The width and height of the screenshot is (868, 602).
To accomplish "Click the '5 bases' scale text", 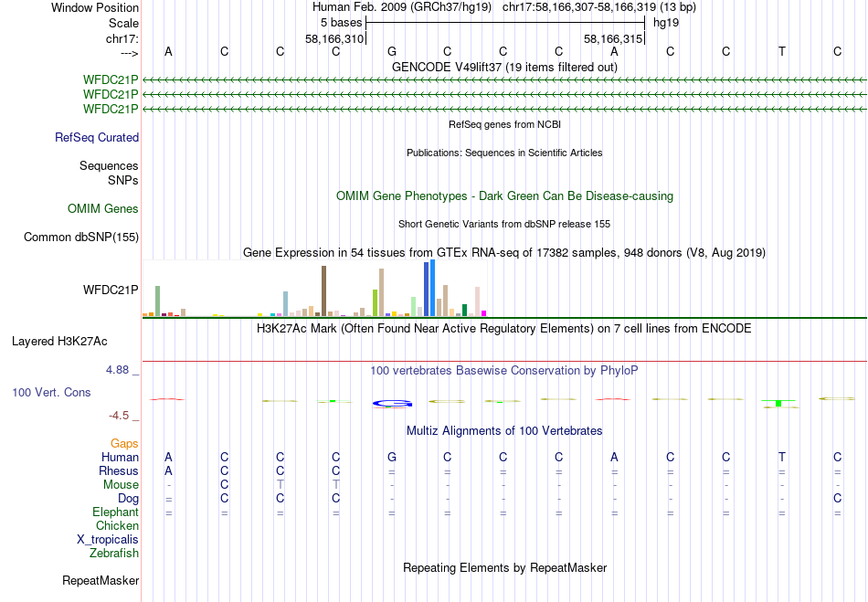I will pos(341,23).
